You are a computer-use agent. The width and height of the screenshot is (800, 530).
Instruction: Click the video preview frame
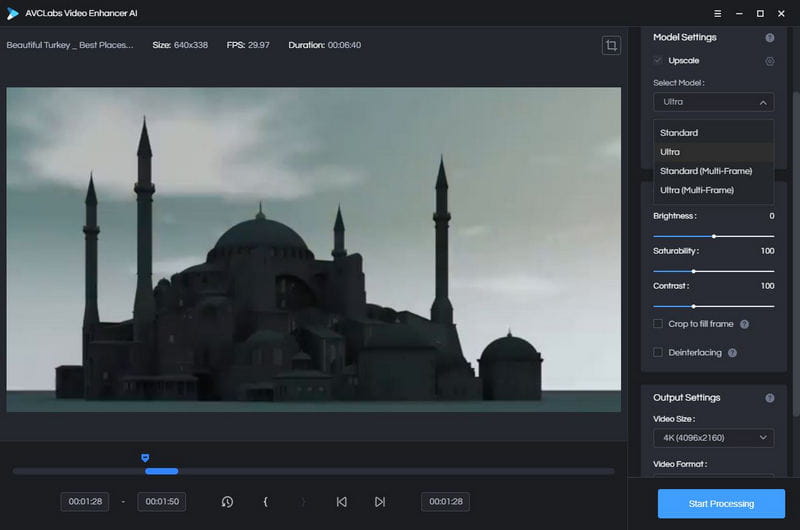click(x=313, y=249)
